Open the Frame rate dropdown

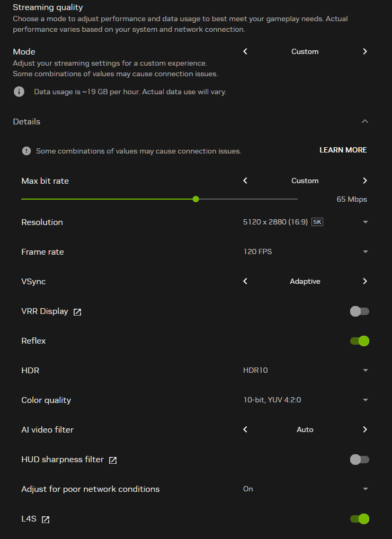coord(365,251)
